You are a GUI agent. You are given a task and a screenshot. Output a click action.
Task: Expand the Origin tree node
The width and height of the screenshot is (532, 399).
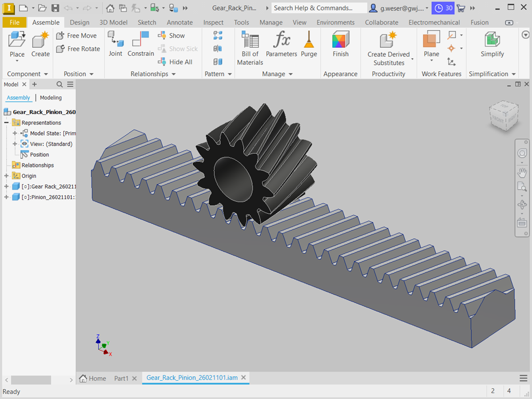point(6,176)
